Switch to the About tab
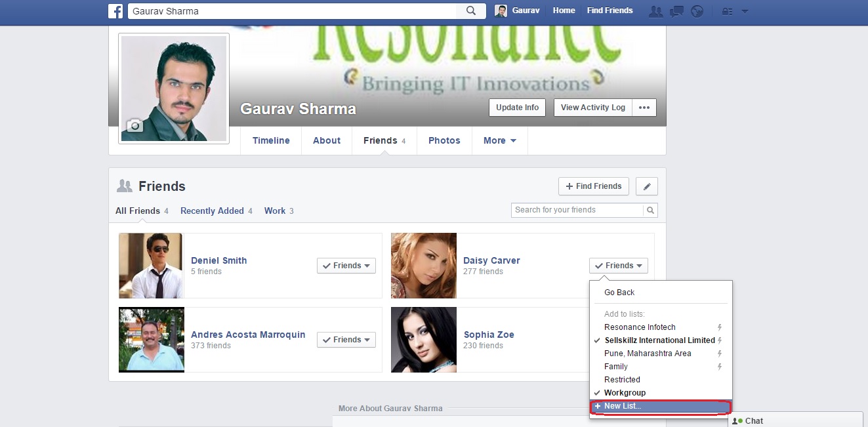Viewport: 868px width, 427px height. coord(327,140)
